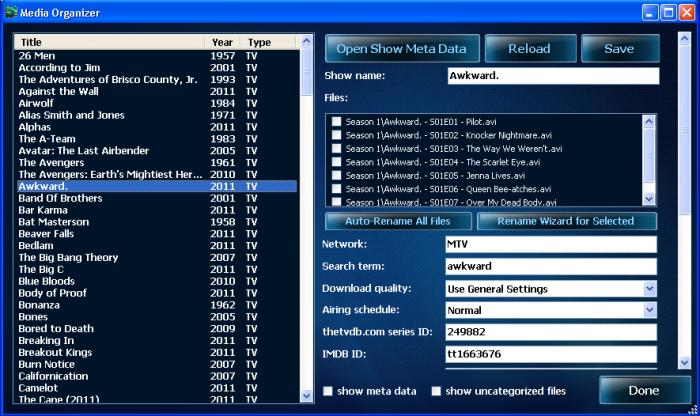Screen dimensions: 700x416
Task: Select The Big Bang Theory row
Action: (x=157, y=258)
